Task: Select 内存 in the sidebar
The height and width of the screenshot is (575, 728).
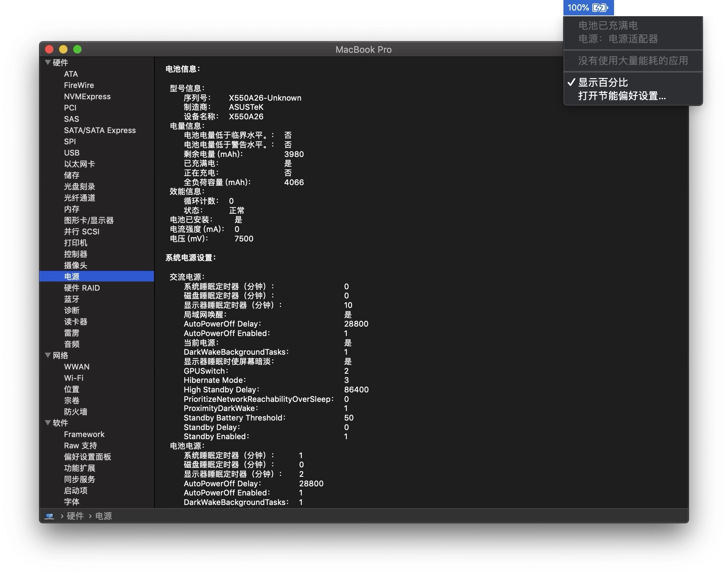Action: point(72,209)
